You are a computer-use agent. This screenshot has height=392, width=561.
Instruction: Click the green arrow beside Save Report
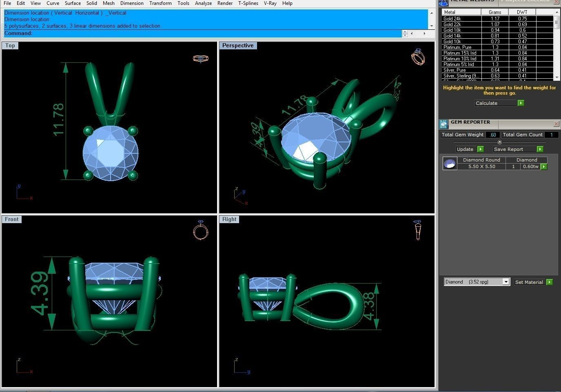click(x=540, y=149)
